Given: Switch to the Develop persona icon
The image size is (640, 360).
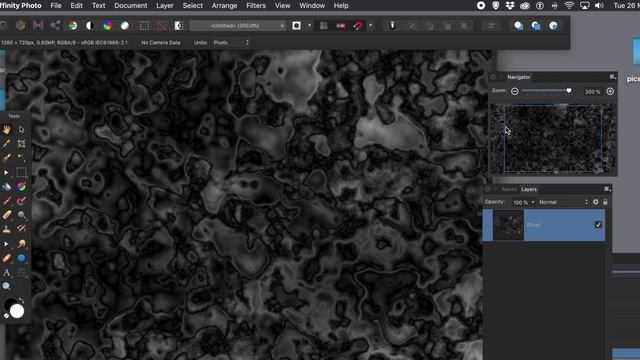Looking at the screenshot, I should (x=20, y=26).
